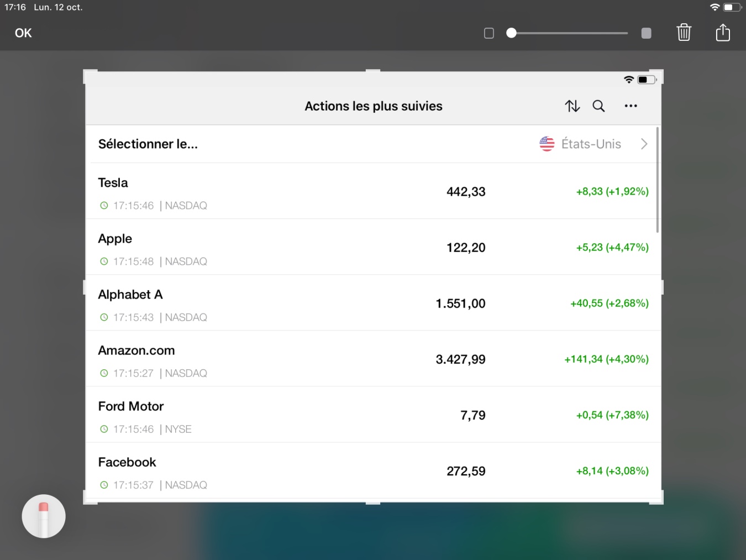Select the Alphabet A stock
The image size is (746, 560).
tap(374, 303)
